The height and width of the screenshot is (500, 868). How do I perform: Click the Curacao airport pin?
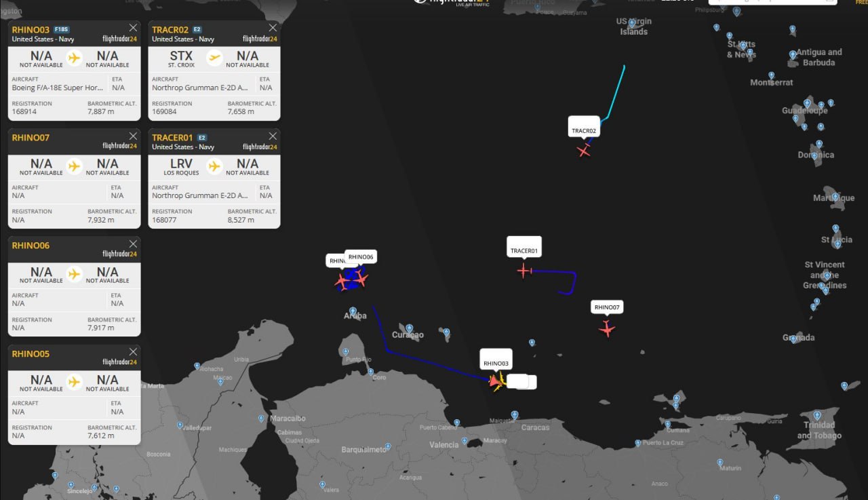point(410,329)
